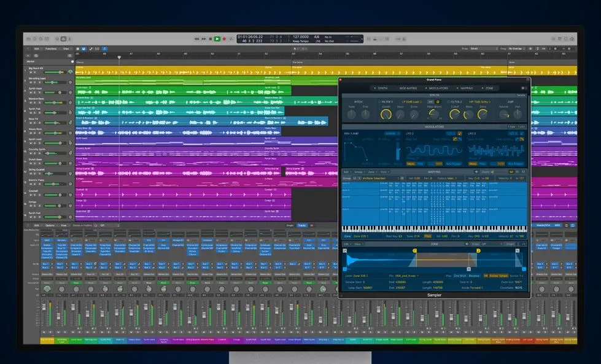Open the tracks area Functions menu

point(52,48)
